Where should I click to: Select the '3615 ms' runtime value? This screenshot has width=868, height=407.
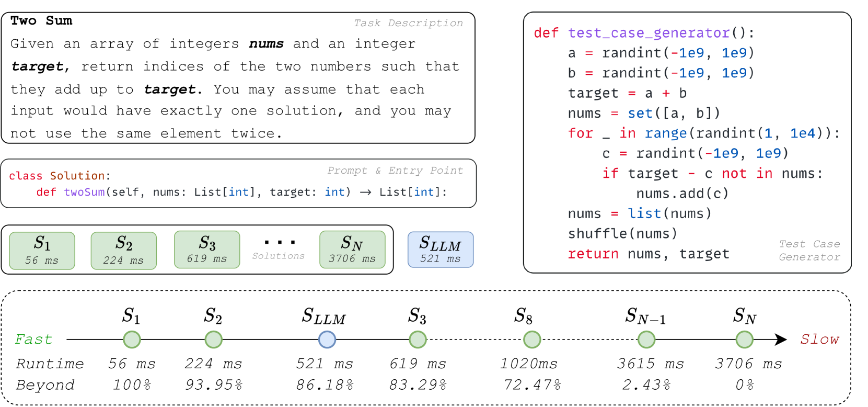(651, 364)
